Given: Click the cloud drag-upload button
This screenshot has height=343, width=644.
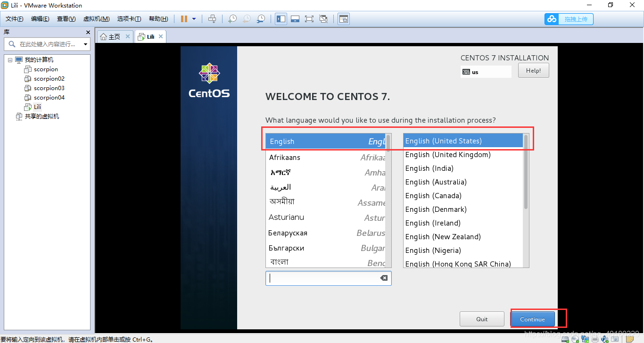Looking at the screenshot, I should point(569,19).
